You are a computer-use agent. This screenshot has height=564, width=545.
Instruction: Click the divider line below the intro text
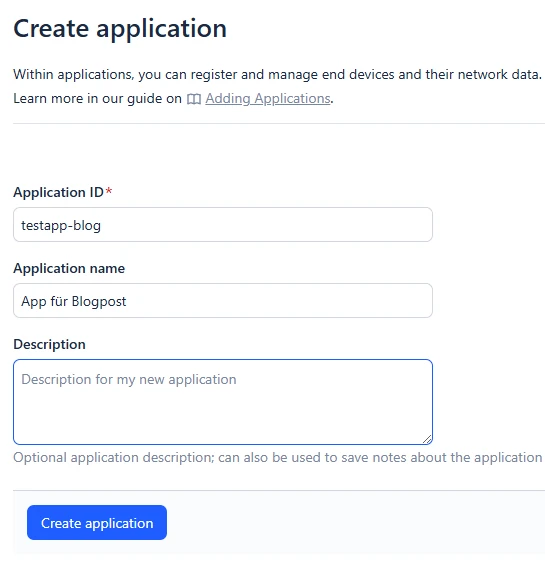pos(279,123)
